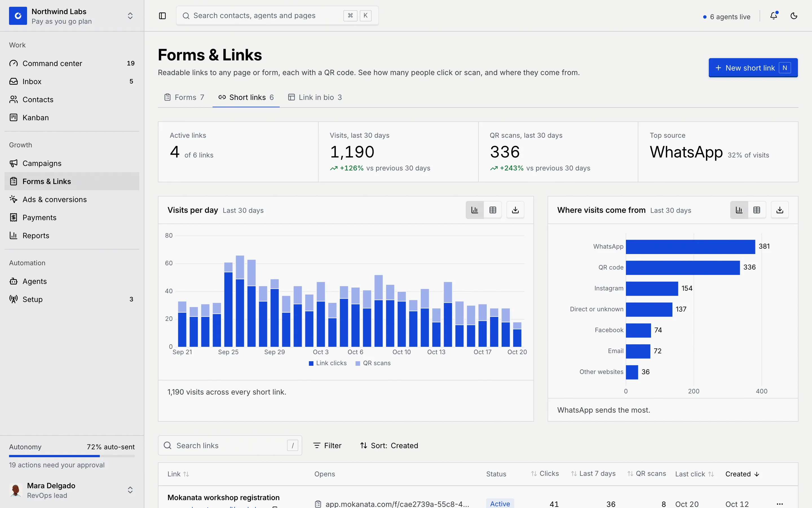Click the Active status badge
The height and width of the screenshot is (508, 812).
(x=500, y=504)
